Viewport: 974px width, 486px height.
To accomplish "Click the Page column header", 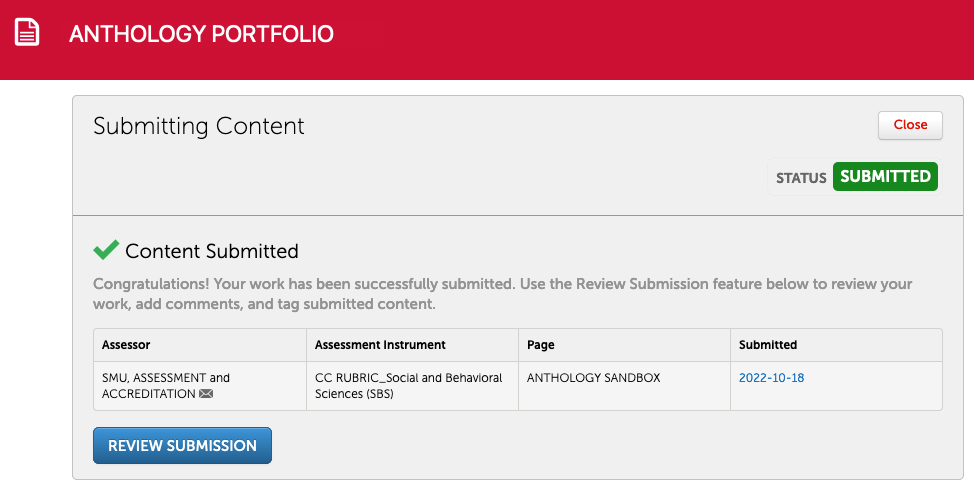I will [x=541, y=345].
